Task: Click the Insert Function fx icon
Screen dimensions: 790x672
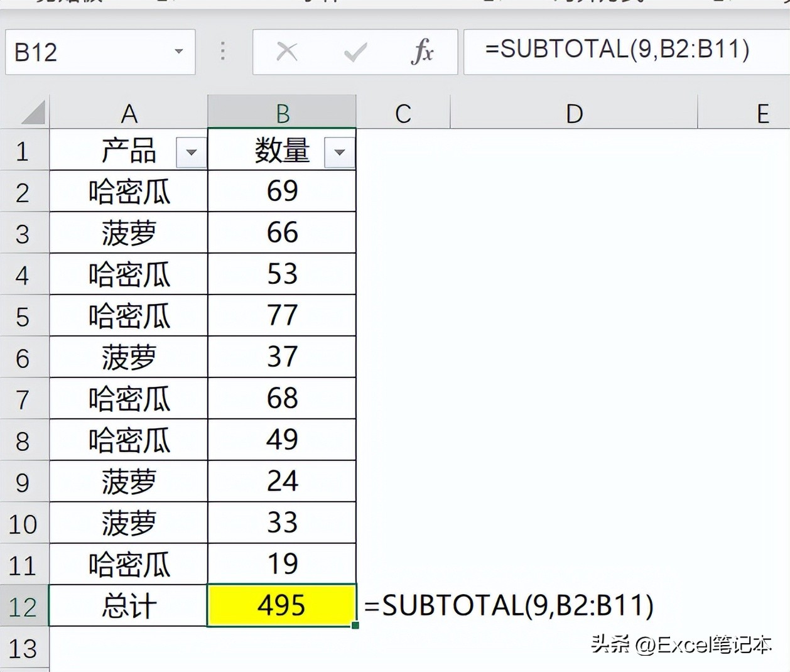Action: (x=423, y=51)
